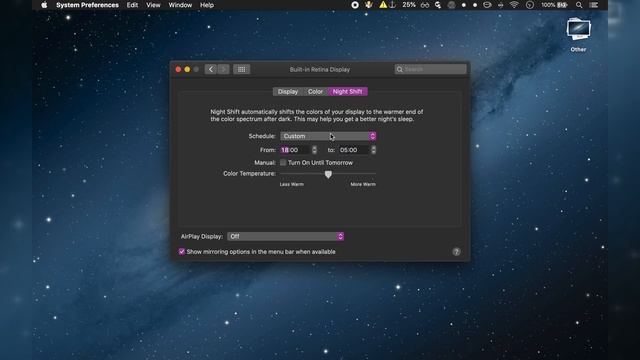Go forward with the right chevron button
This screenshot has height=360, width=640.
(223, 69)
